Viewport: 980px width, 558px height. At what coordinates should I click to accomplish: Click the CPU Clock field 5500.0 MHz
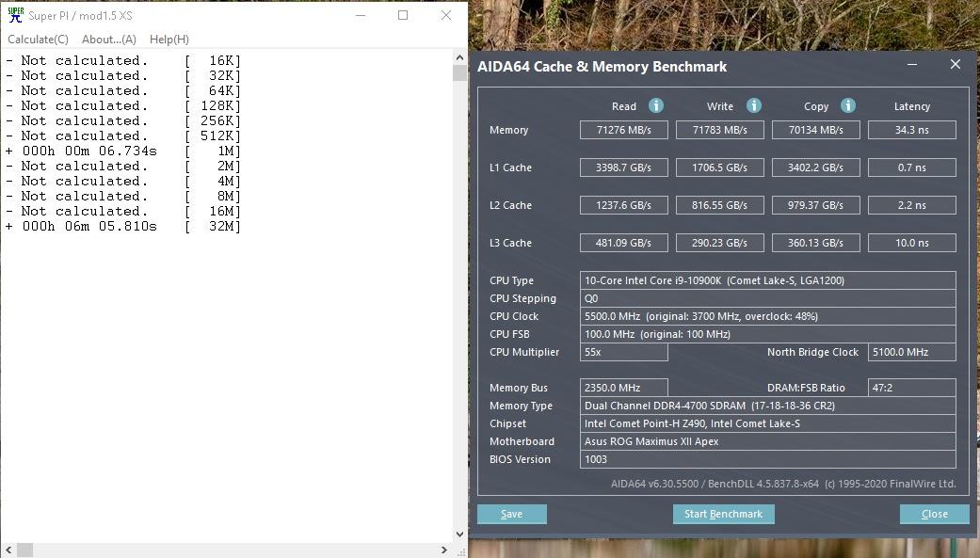pos(767,316)
